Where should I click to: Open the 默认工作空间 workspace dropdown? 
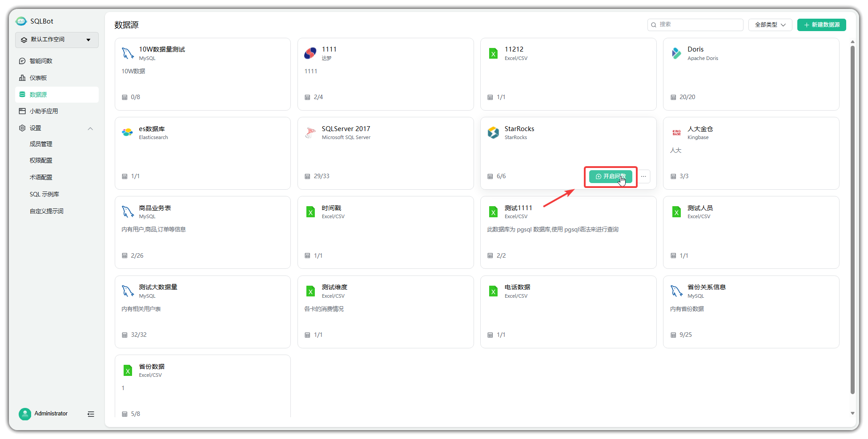click(x=57, y=40)
